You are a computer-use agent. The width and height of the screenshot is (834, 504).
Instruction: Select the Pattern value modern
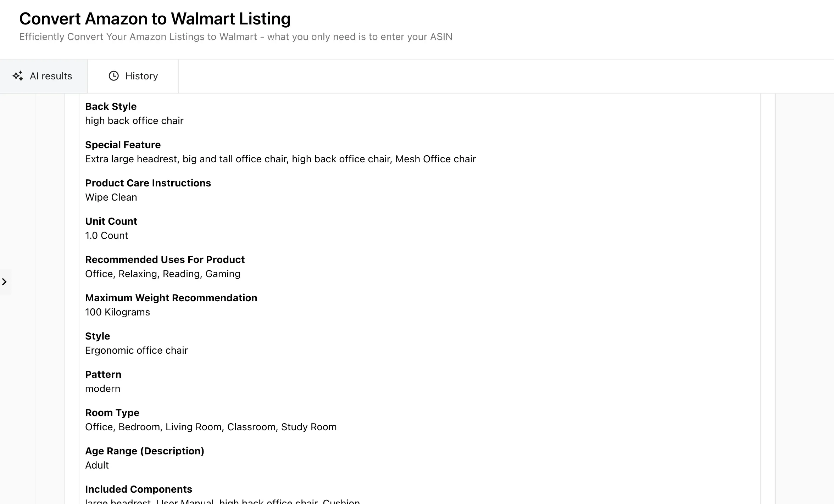click(x=102, y=388)
